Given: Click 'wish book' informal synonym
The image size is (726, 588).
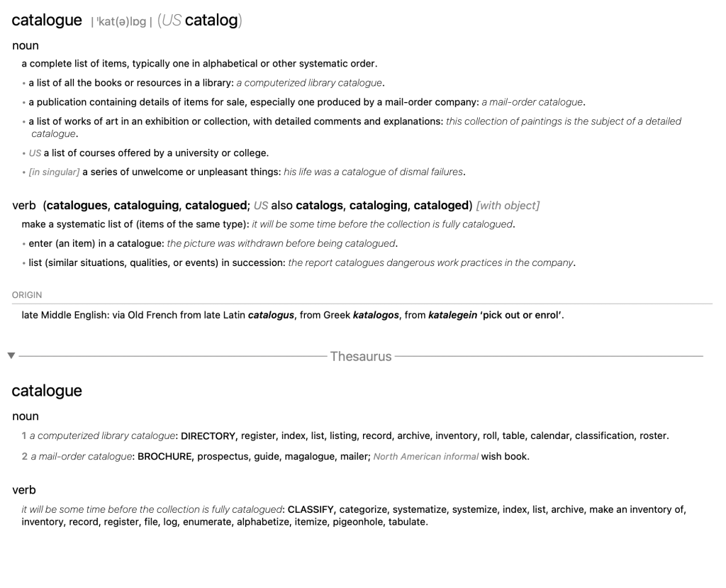Looking at the screenshot, I should (505, 457).
